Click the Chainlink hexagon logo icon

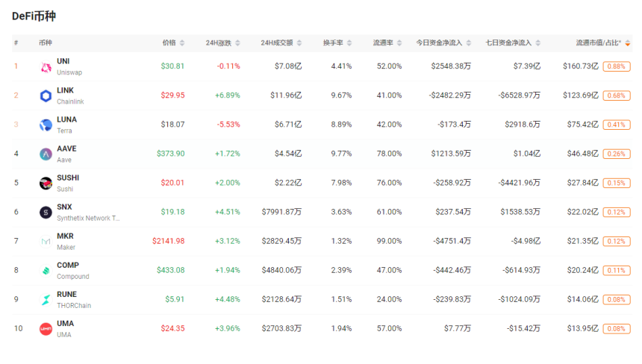46,96
